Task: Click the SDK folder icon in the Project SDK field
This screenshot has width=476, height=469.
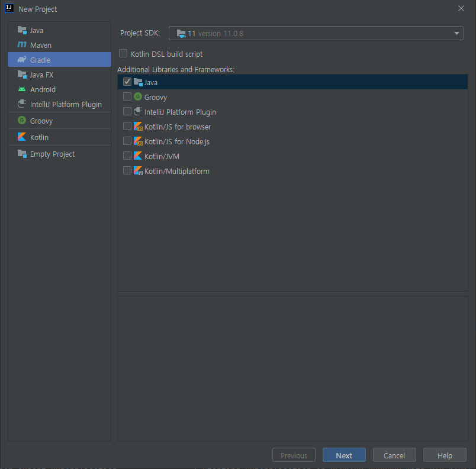Action: 181,33
